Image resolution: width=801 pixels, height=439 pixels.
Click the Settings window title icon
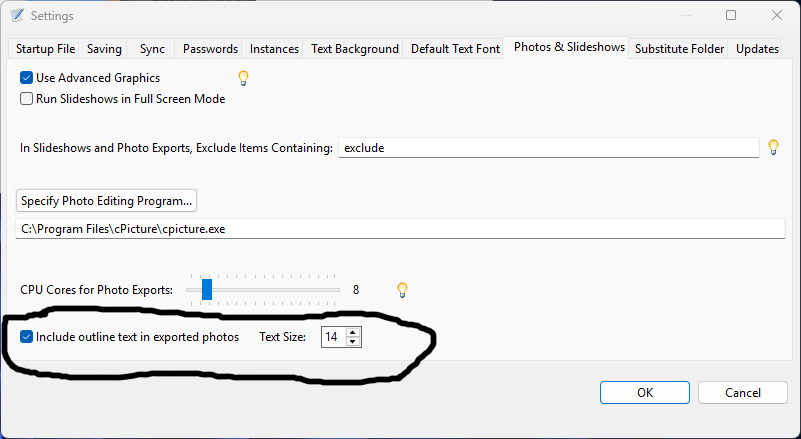pos(16,16)
